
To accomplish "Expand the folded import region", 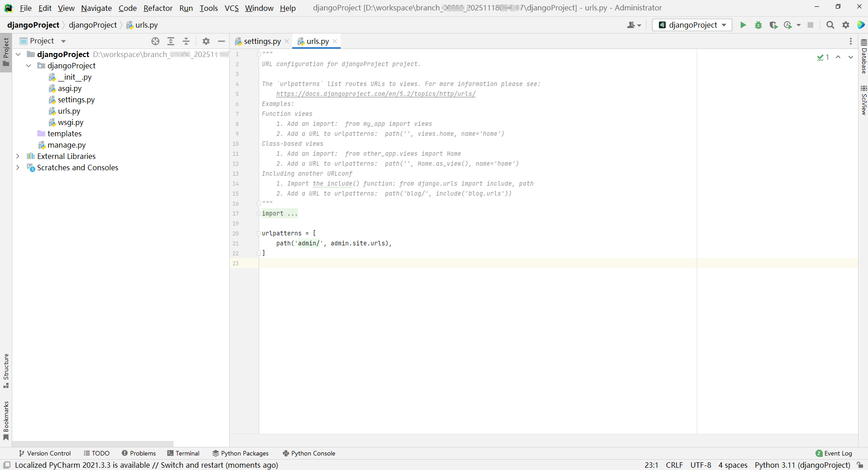I will (x=259, y=213).
